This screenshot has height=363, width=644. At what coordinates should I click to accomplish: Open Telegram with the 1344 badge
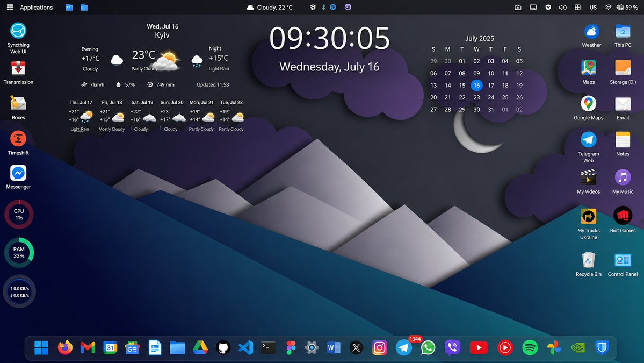pyautogui.click(x=404, y=348)
